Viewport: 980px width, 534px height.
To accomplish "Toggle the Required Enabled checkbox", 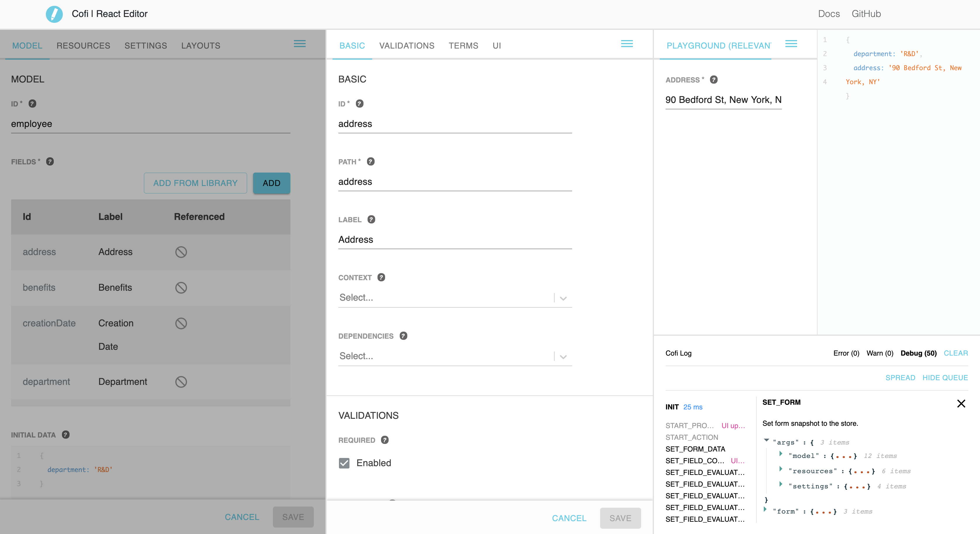I will (344, 463).
